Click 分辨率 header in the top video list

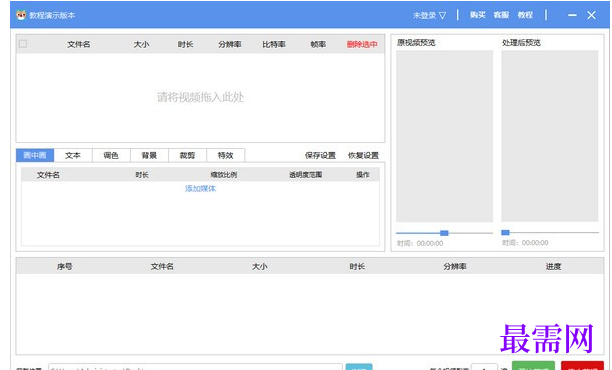pyautogui.click(x=230, y=44)
